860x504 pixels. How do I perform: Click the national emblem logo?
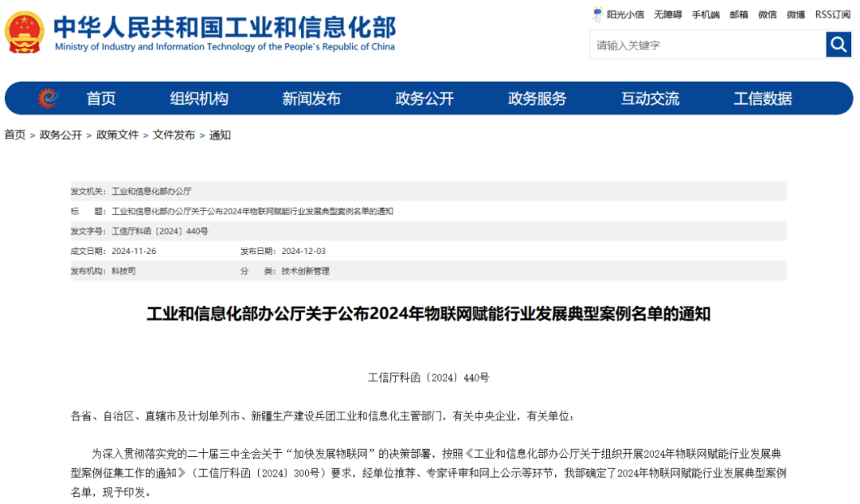tap(25, 31)
